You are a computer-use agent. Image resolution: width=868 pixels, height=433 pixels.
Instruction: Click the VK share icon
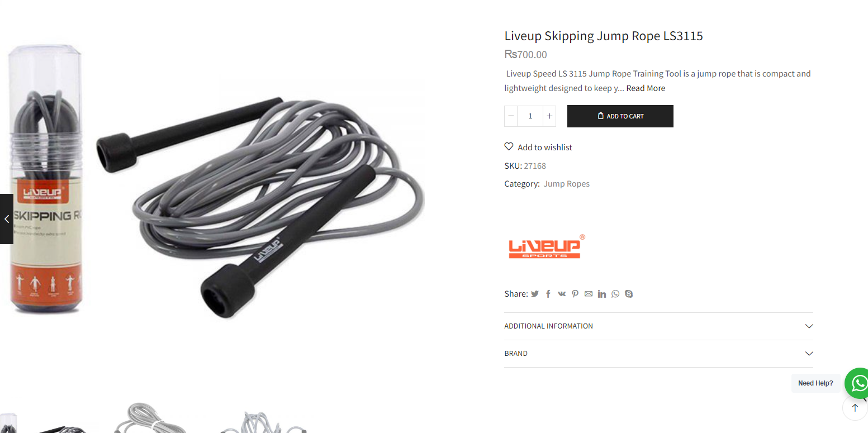point(562,294)
